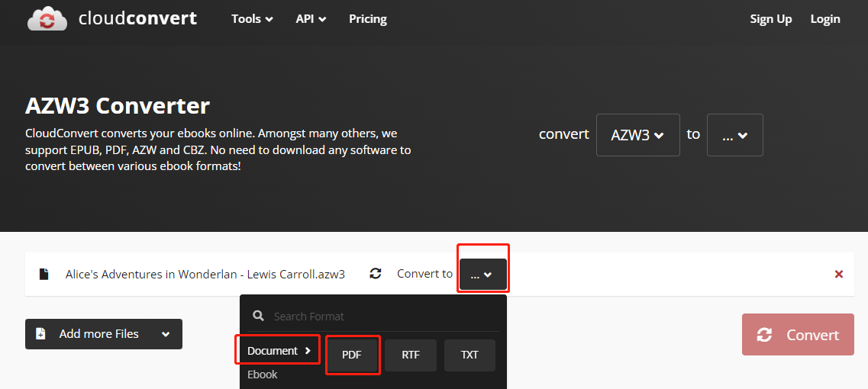Open the AZW3 source format dropdown
Screen dimensions: 868x389
point(637,135)
